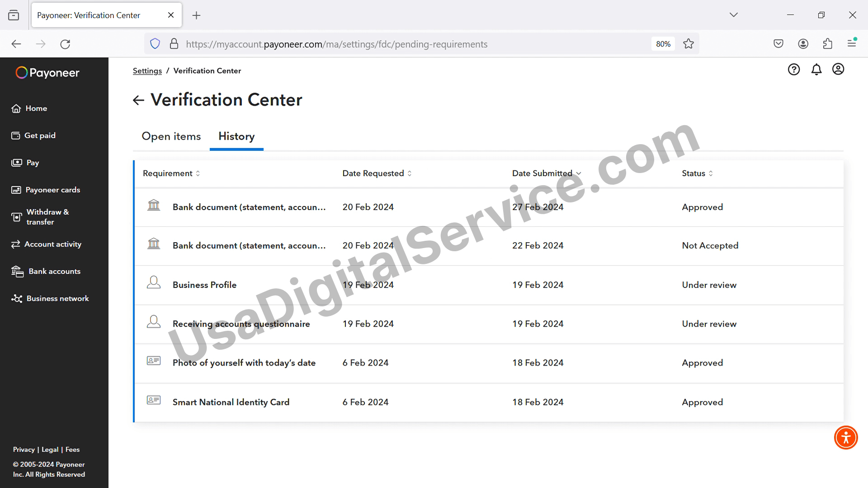Open browser extensions menu

827,44
